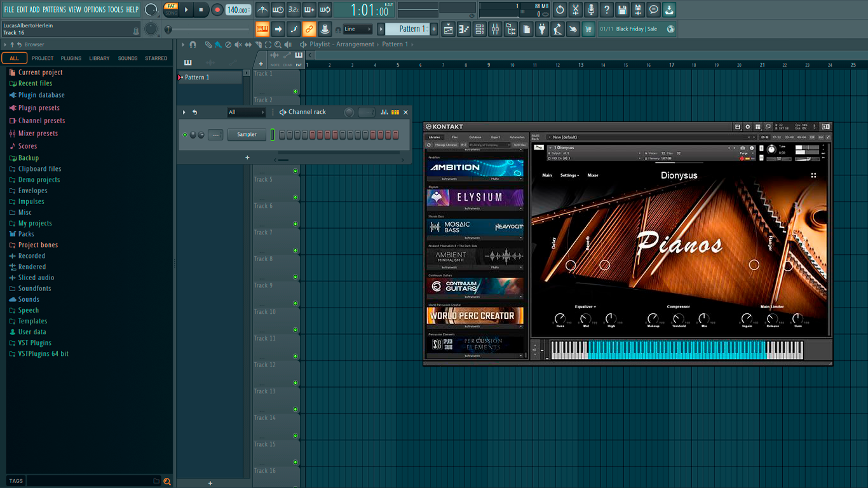Click the Manage Libraries button in Kontakt
The height and width of the screenshot is (488, 868).
click(x=445, y=145)
